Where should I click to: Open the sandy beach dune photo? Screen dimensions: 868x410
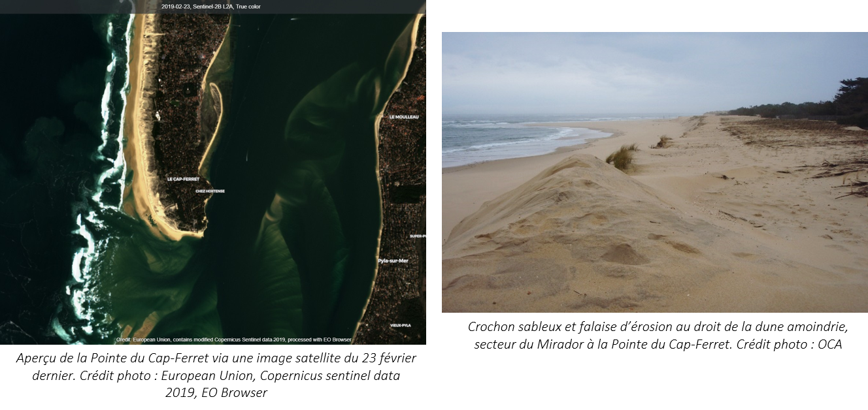[654, 172]
